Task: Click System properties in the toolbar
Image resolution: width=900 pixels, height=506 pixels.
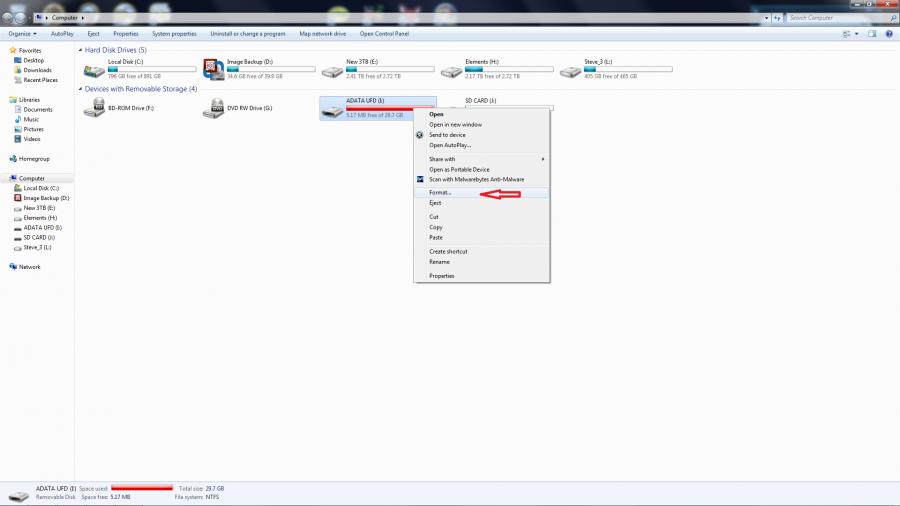Action: point(174,34)
